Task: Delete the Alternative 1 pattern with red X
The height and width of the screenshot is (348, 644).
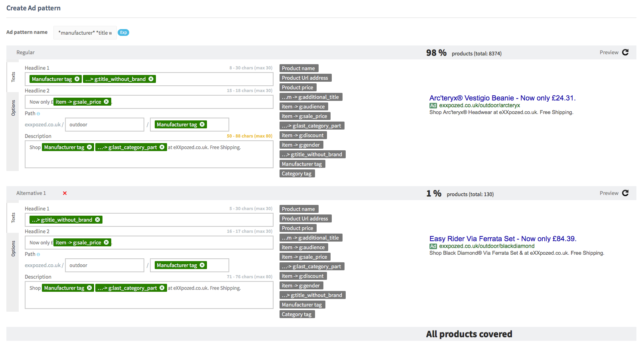Action: (65, 193)
